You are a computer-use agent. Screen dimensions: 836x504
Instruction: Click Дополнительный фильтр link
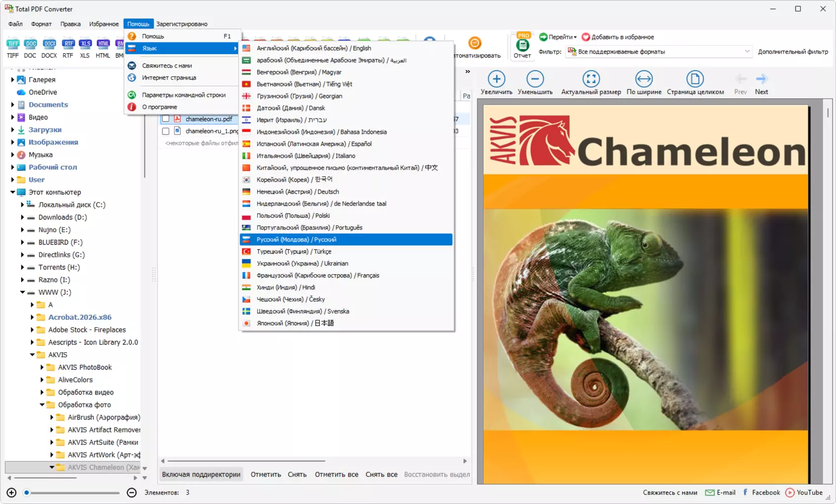coord(793,51)
